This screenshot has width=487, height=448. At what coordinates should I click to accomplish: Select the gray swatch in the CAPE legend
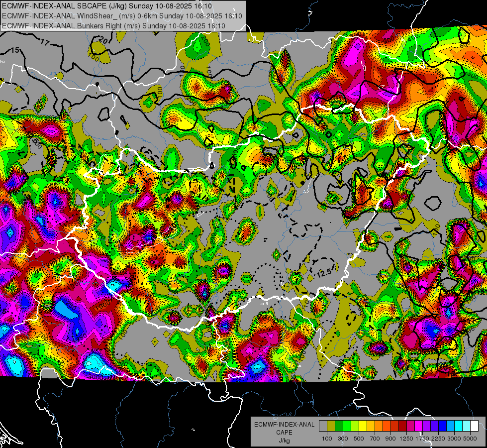(323, 426)
